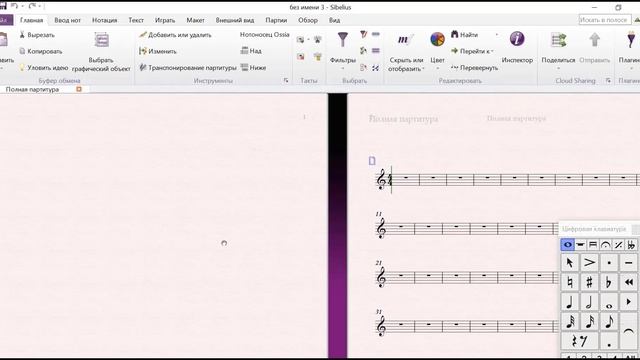The width and height of the screenshot is (640, 360).
Task: Open the Layout (Макет) tab
Action: (196, 20)
